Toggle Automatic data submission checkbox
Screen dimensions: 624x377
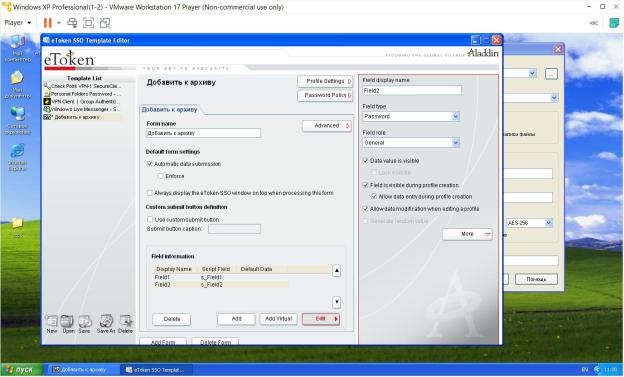150,164
